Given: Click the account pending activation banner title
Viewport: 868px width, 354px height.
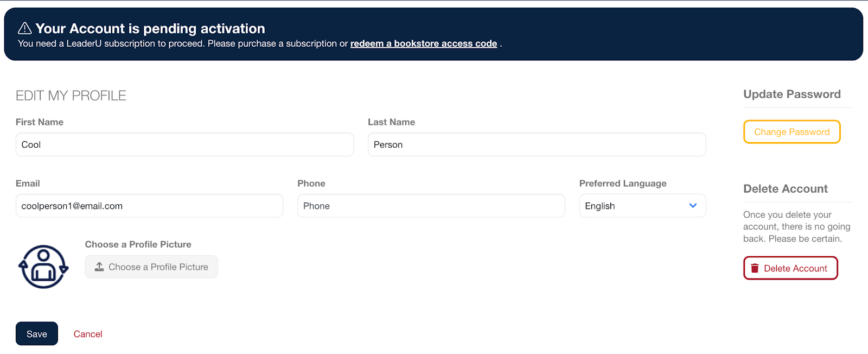Looking at the screenshot, I should pyautogui.click(x=150, y=28).
